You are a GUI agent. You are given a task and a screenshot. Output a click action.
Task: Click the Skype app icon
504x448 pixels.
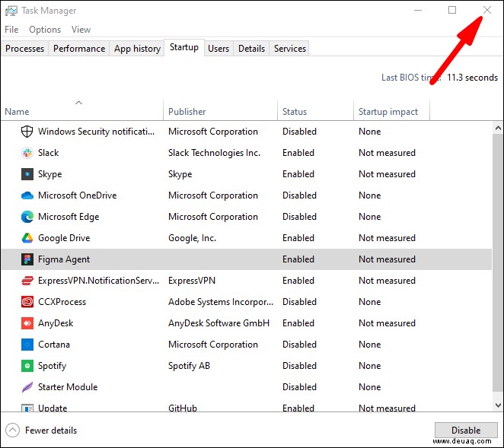click(x=27, y=174)
